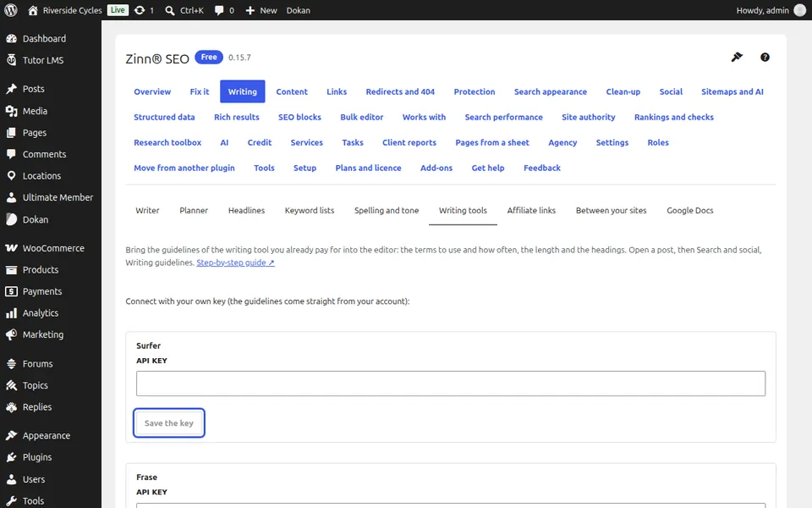812x508 pixels.
Task: Select the Planner sub-tab
Action: (194, 211)
